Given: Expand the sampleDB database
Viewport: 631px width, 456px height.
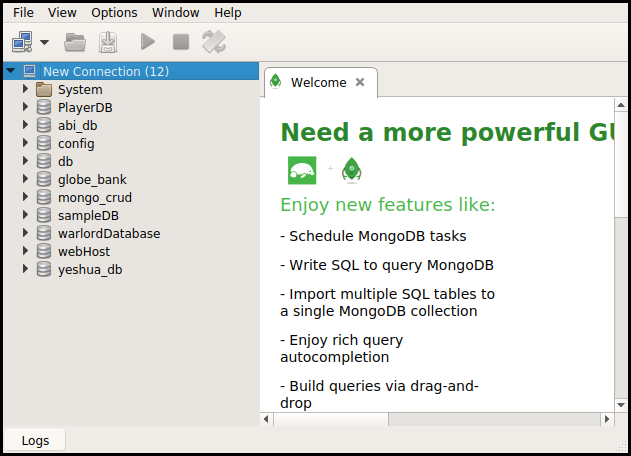Looking at the screenshot, I should [x=25, y=215].
